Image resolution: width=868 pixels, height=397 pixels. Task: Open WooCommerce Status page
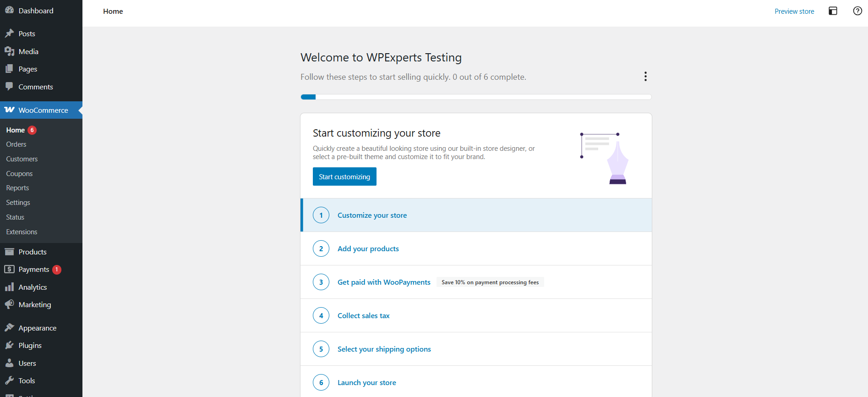coord(15,217)
